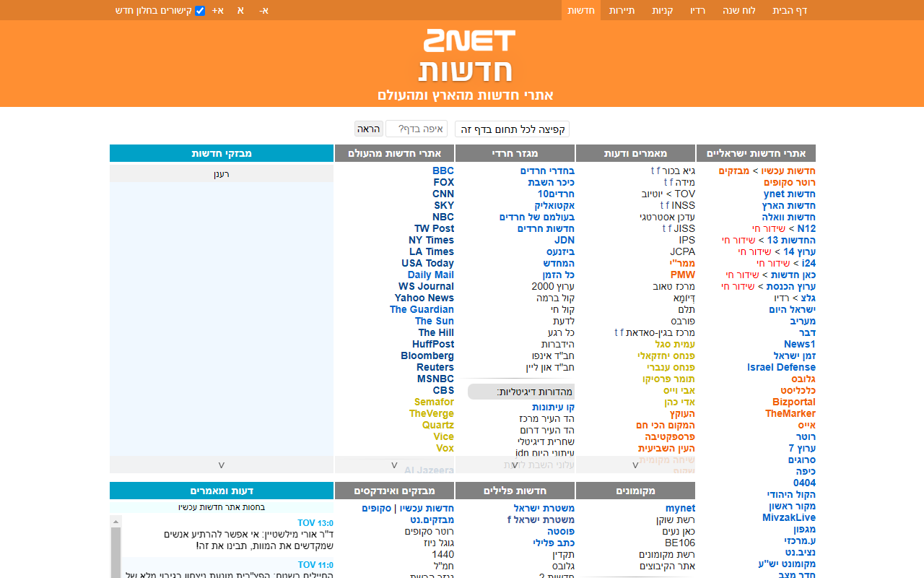
Task: Switch to the רדיו tab
Action: click(x=697, y=11)
